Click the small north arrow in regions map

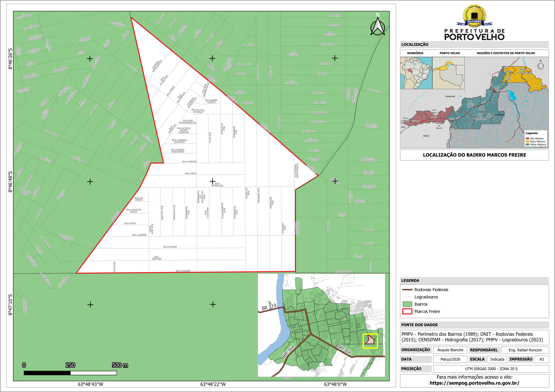coord(540,66)
